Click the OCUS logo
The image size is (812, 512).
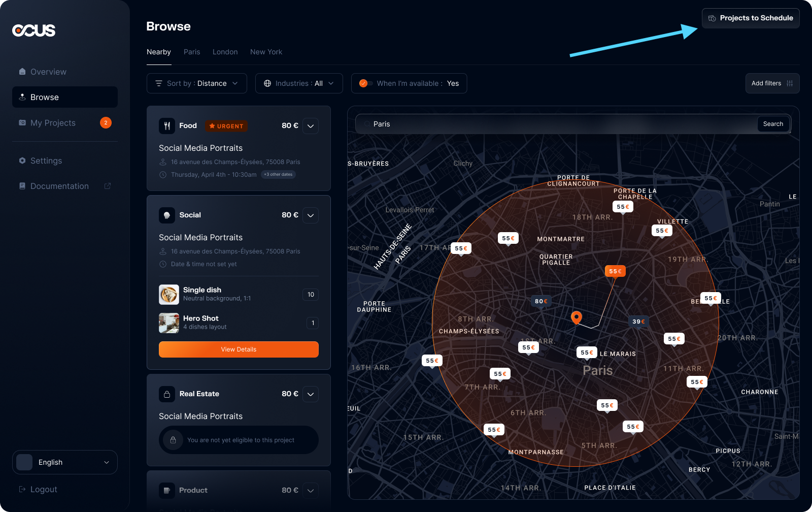coord(34,30)
